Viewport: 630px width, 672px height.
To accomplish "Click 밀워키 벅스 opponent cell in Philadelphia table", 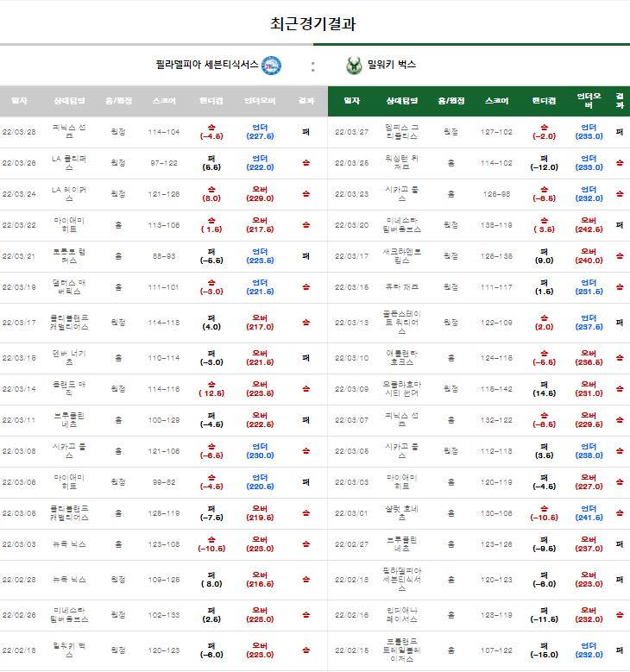I will coord(69,650).
